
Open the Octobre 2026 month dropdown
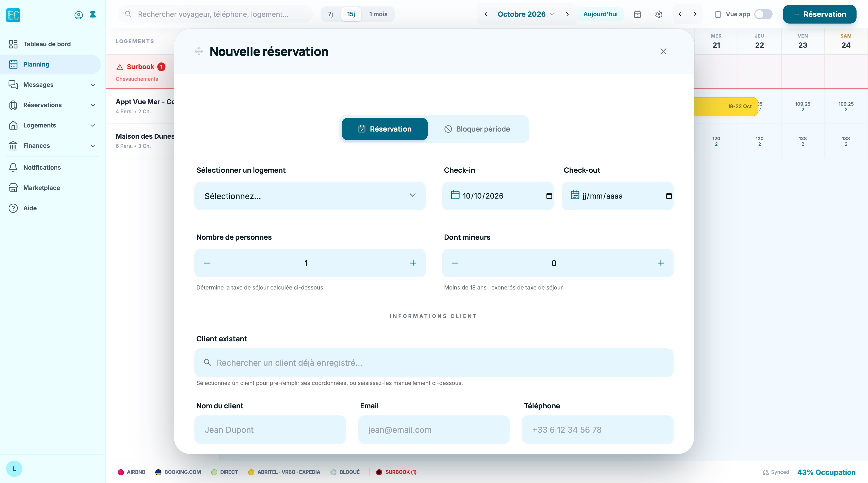coord(526,14)
